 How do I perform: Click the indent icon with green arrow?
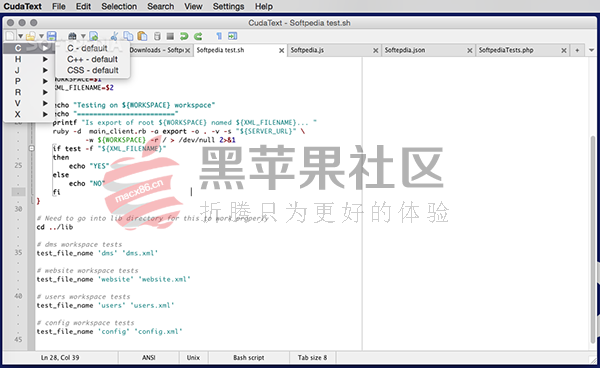232,36
